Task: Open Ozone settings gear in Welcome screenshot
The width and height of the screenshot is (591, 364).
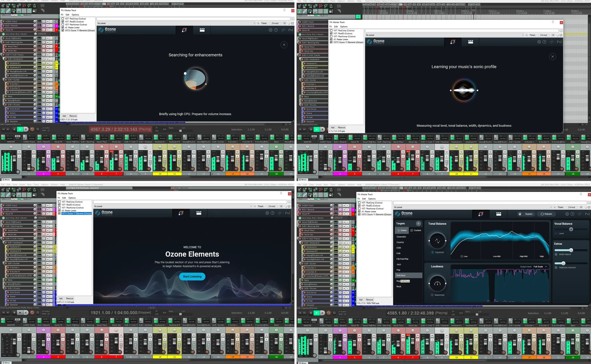Action: (267, 213)
